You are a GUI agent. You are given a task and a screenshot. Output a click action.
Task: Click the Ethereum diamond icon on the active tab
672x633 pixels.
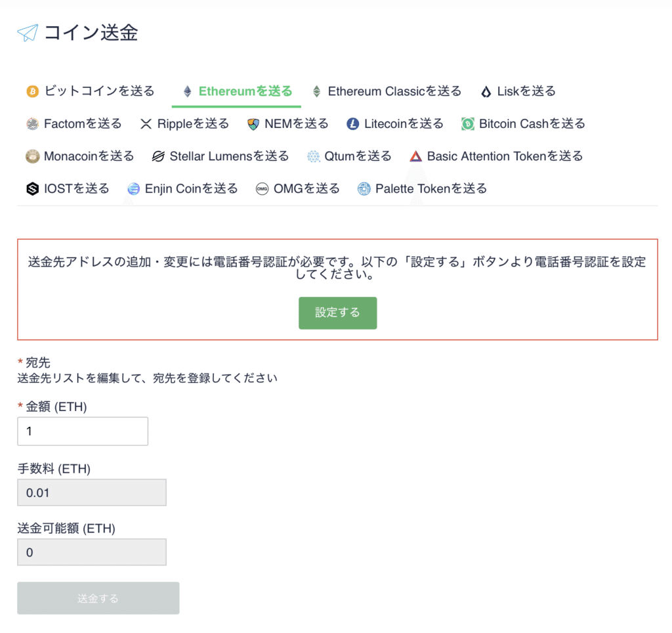(x=186, y=91)
